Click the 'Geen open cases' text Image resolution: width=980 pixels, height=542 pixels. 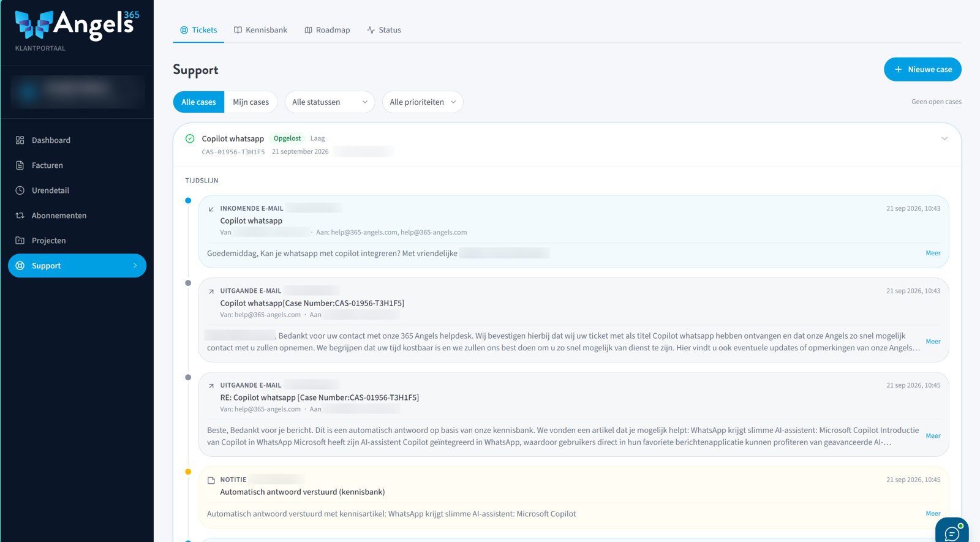click(x=936, y=102)
